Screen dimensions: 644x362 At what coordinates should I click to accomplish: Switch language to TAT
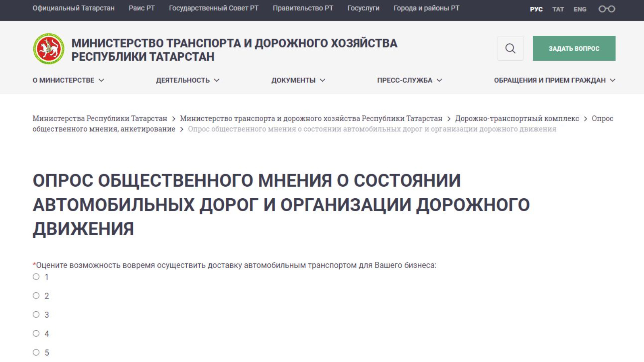[x=558, y=9]
